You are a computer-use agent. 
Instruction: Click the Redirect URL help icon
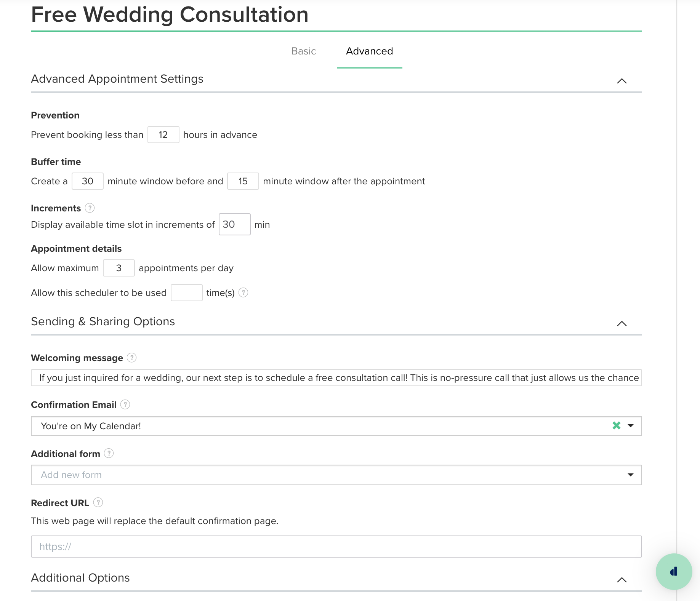(98, 502)
